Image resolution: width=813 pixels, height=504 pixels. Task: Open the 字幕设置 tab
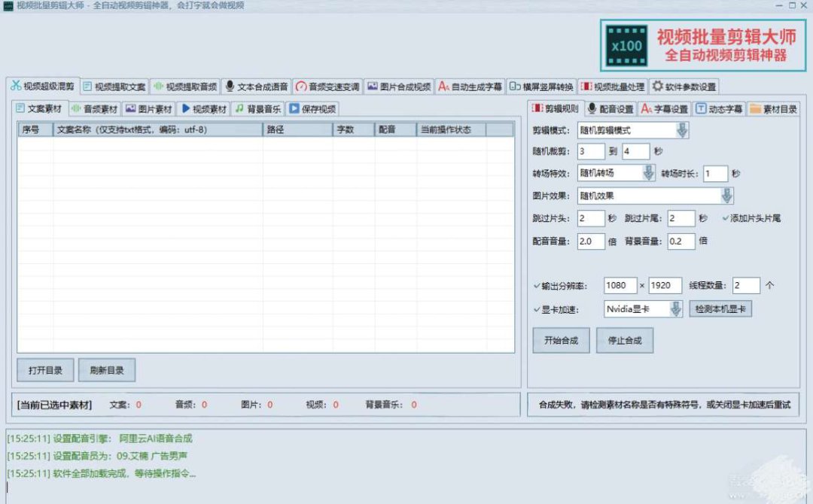point(665,108)
